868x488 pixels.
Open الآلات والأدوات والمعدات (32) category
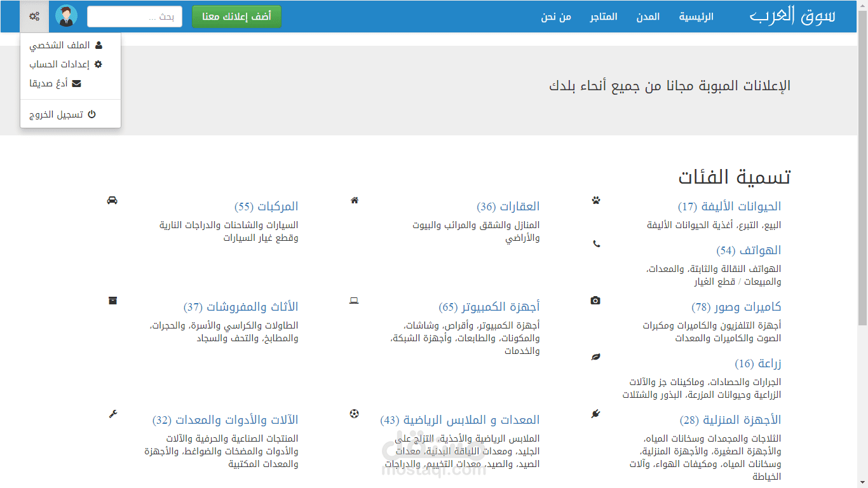[226, 420]
